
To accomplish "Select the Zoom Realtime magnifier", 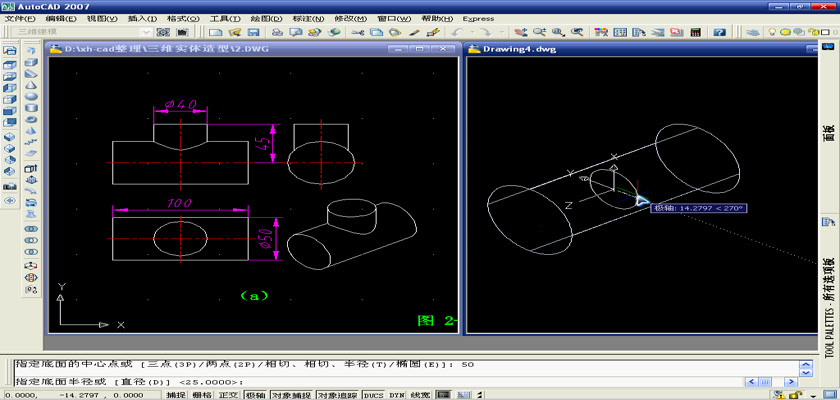I will [538, 32].
